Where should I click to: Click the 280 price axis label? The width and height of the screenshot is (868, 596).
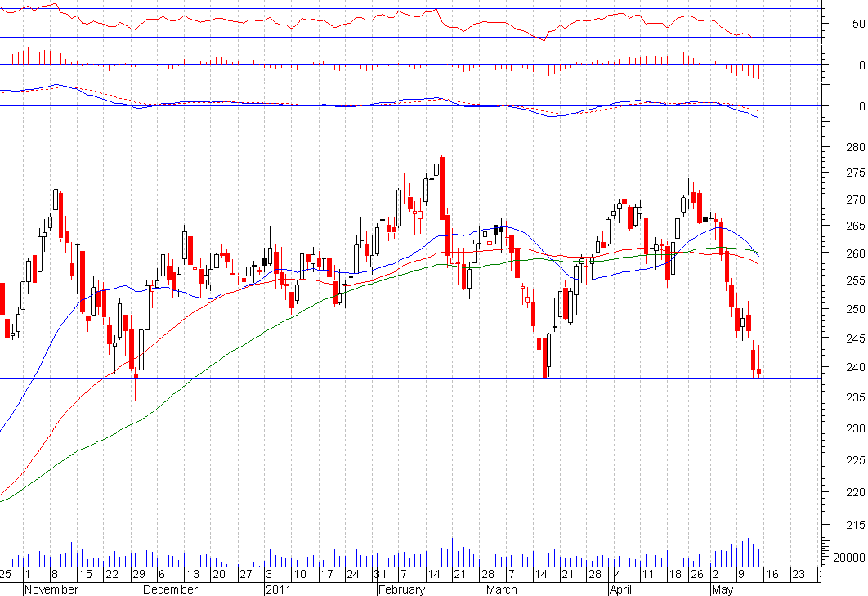855,147
